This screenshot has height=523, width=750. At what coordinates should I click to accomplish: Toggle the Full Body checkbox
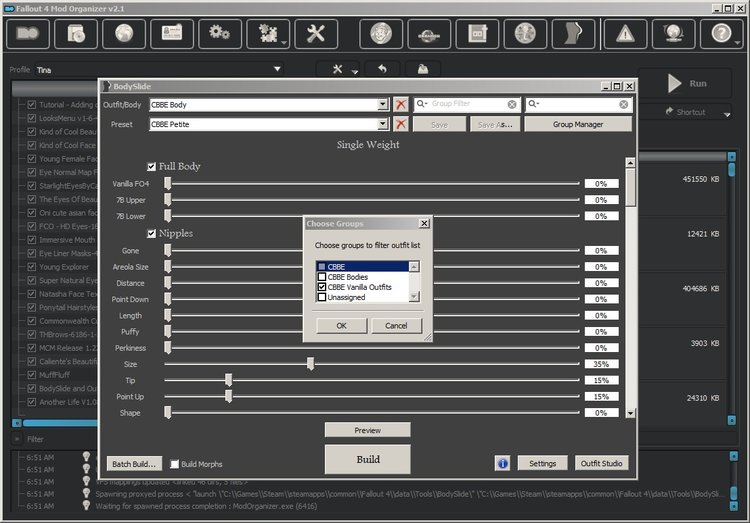click(x=151, y=167)
